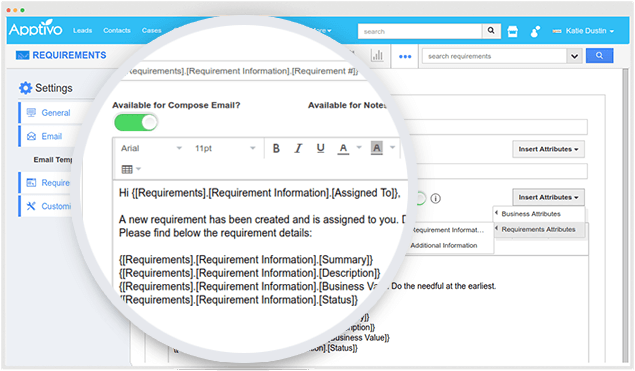Click the email body text area greeting line
The image size is (635, 371).
pos(260,193)
